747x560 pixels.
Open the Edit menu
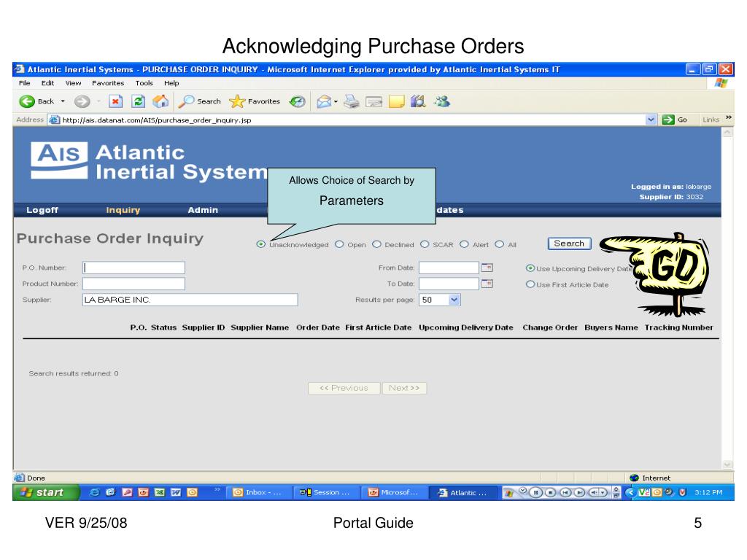(47, 83)
